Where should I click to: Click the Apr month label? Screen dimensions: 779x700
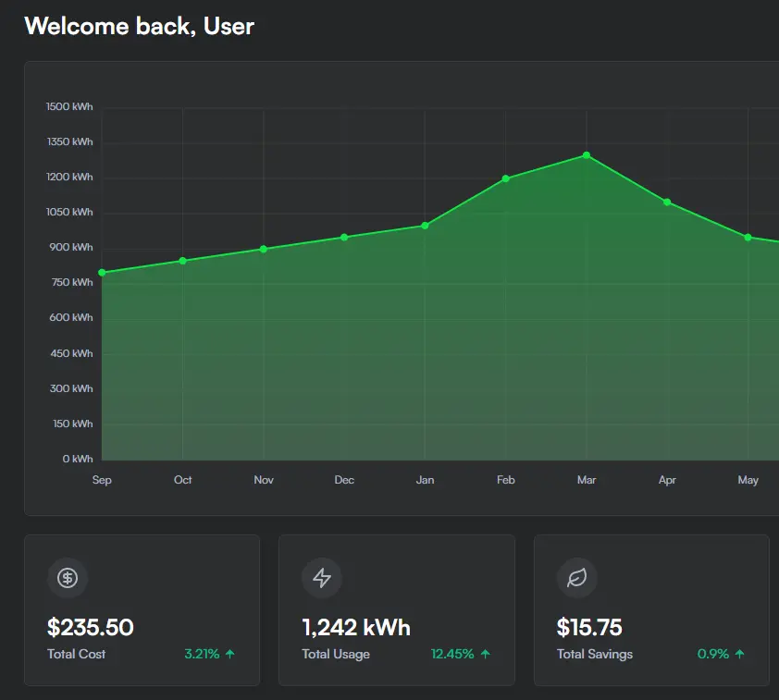667,480
